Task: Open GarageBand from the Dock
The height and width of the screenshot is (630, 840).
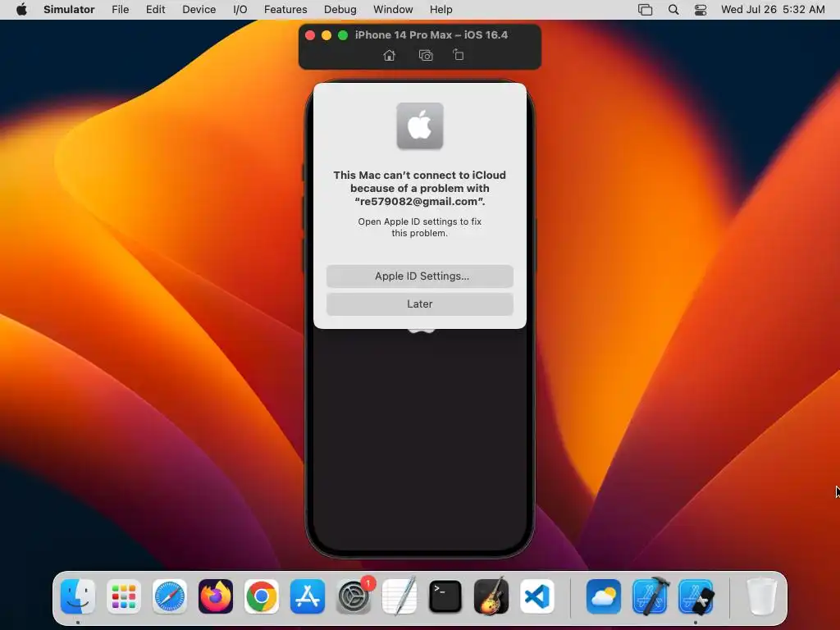Action: click(491, 596)
